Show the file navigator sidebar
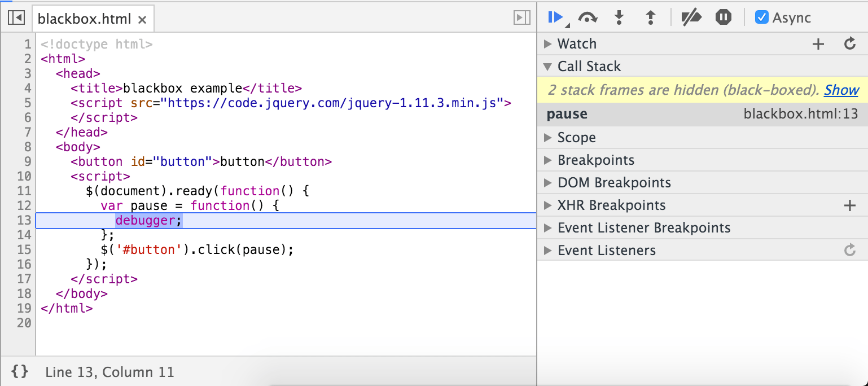 coord(16,19)
